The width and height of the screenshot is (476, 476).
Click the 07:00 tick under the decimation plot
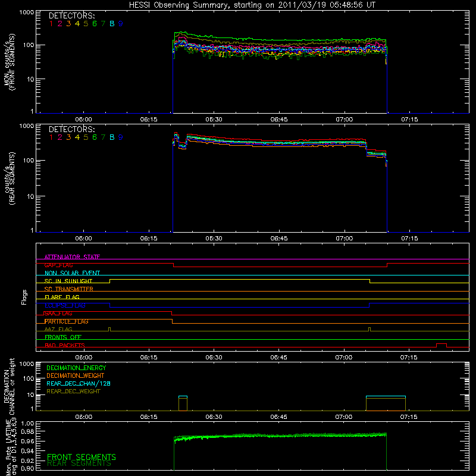[x=344, y=417]
